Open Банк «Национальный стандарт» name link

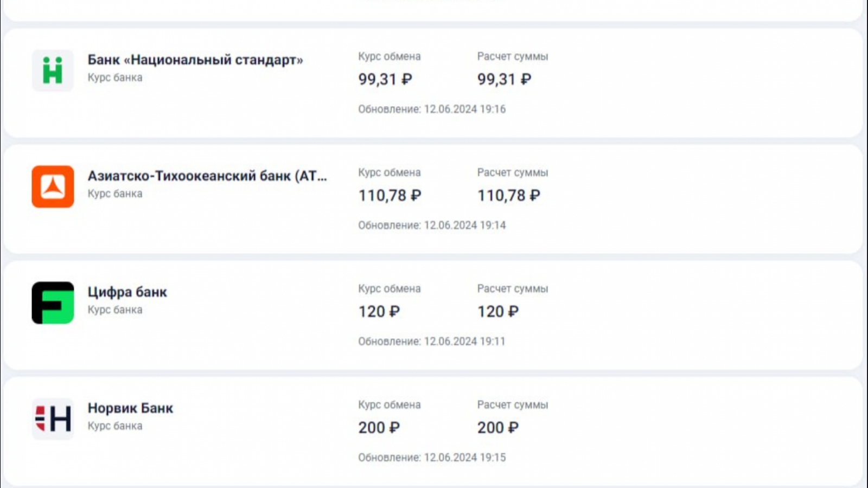[195, 60]
